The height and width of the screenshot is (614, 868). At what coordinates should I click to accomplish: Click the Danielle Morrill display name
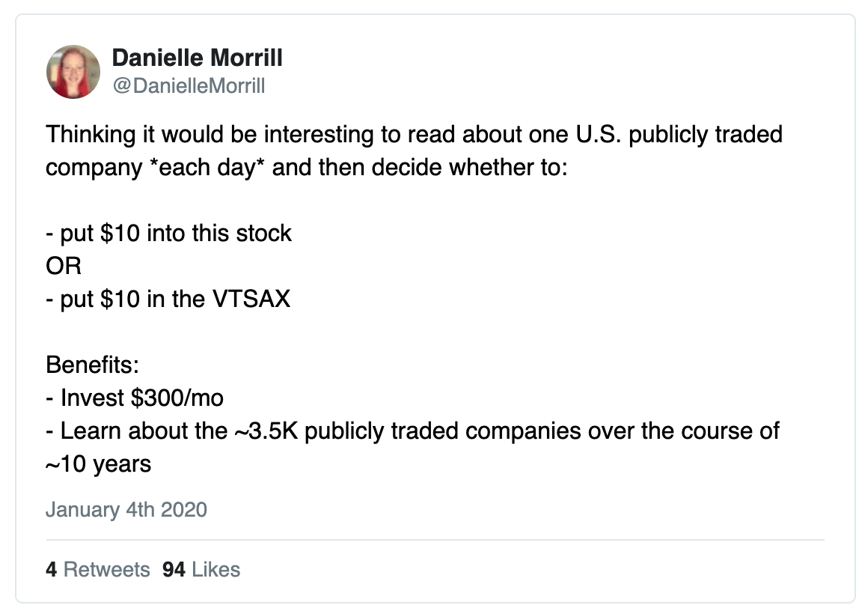(x=197, y=58)
